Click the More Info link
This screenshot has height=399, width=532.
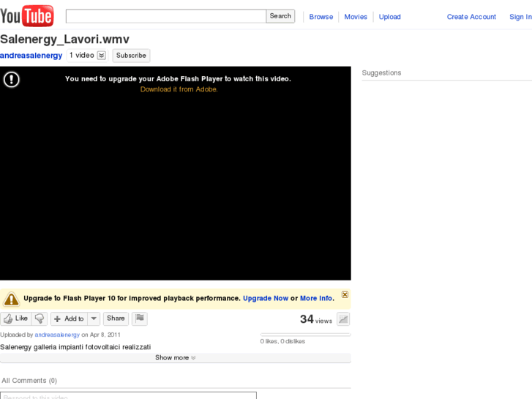click(316, 298)
